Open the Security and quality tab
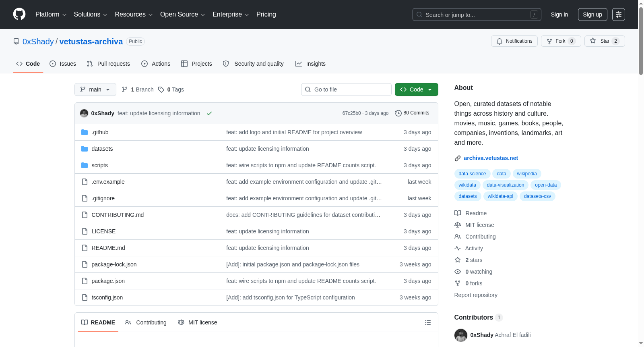The image size is (644, 347). click(253, 64)
